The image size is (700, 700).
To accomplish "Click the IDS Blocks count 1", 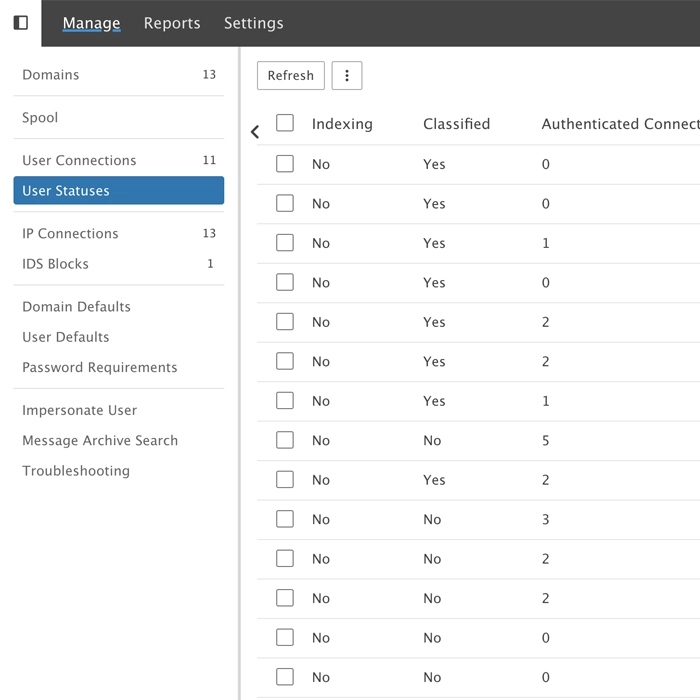I will (210, 264).
